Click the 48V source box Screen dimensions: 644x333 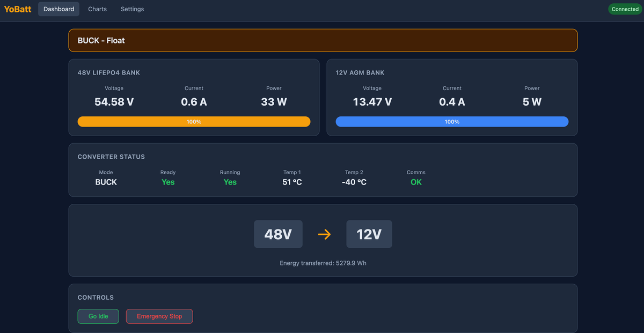tap(278, 234)
